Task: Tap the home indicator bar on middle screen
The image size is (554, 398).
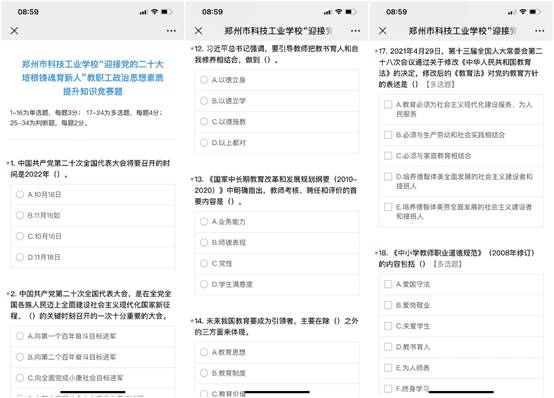Action: (x=277, y=392)
